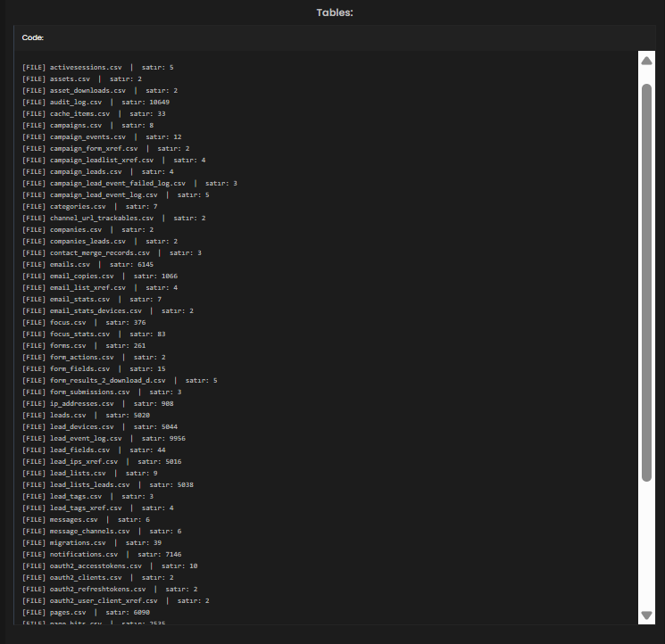Select the migrations.csv line
Viewport: 665px width, 644px height.
(92, 542)
